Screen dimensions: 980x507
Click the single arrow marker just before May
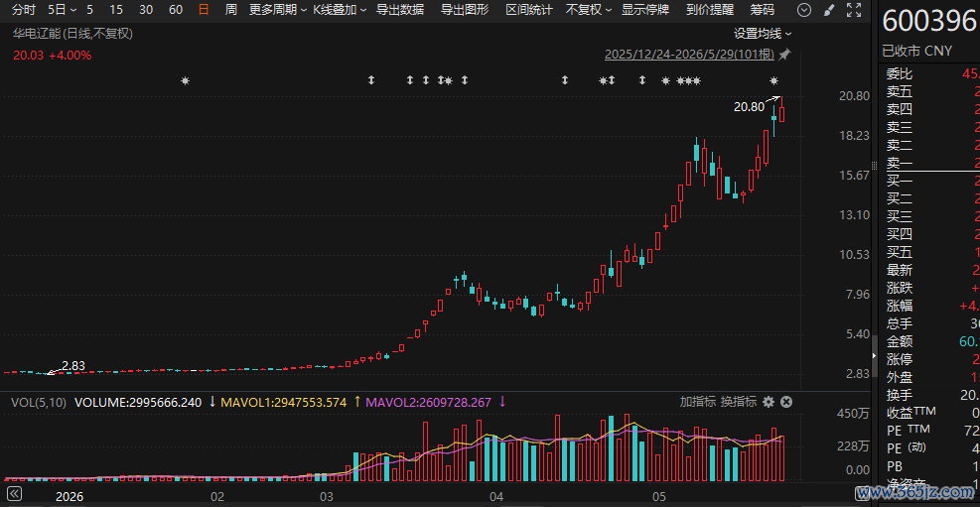pos(641,80)
